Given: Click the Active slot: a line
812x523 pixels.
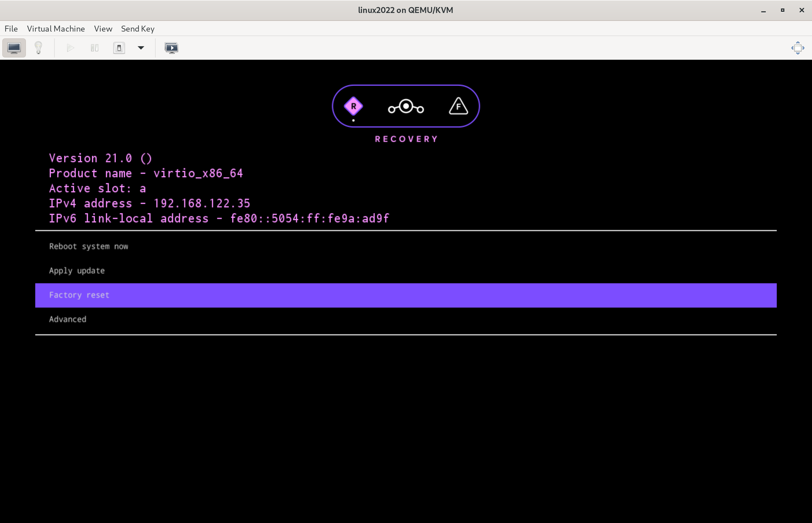Looking at the screenshot, I should (x=98, y=189).
